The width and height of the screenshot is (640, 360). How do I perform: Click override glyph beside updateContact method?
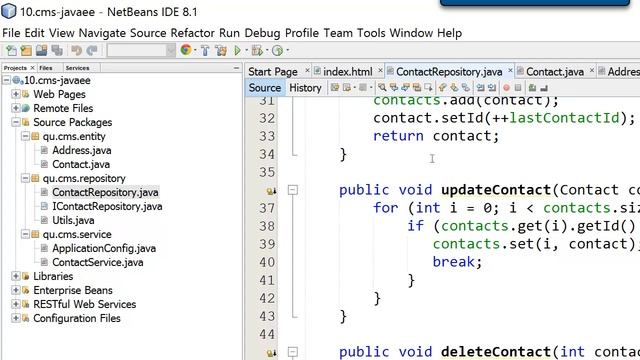click(271, 191)
